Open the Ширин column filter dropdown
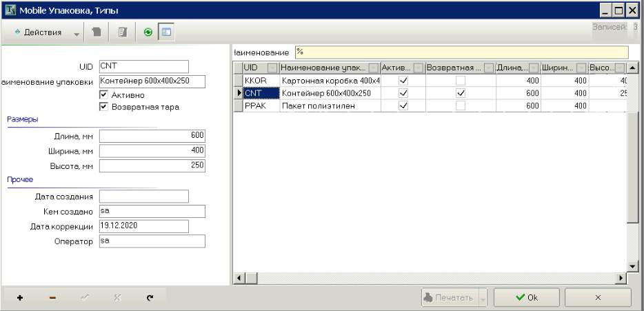The width and height of the screenshot is (644, 311). coord(581,68)
